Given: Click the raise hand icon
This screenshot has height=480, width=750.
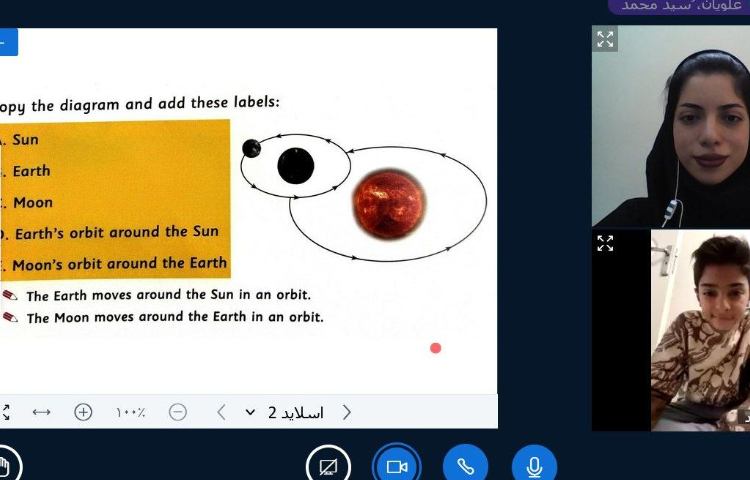Looking at the screenshot, I should 5,466.
